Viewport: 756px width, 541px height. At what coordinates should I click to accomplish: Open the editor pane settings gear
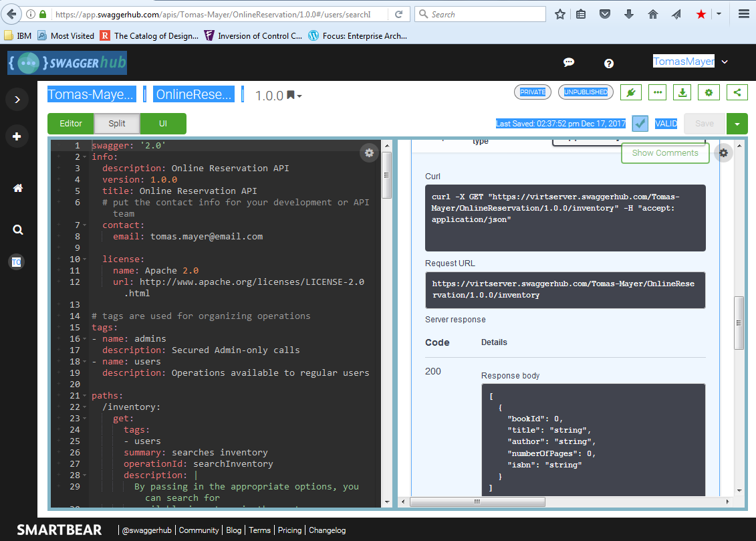369,153
